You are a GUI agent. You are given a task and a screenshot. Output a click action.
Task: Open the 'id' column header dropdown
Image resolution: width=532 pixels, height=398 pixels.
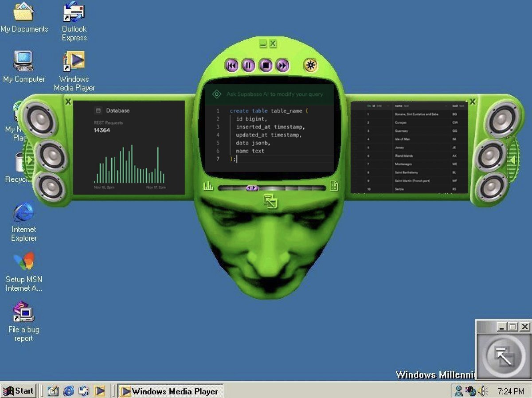point(388,106)
